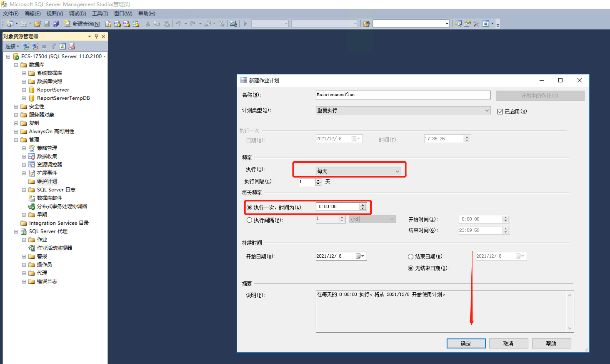Click Disconnect icon in Object Explorer
This screenshot has width=610, height=364.
tap(35, 46)
